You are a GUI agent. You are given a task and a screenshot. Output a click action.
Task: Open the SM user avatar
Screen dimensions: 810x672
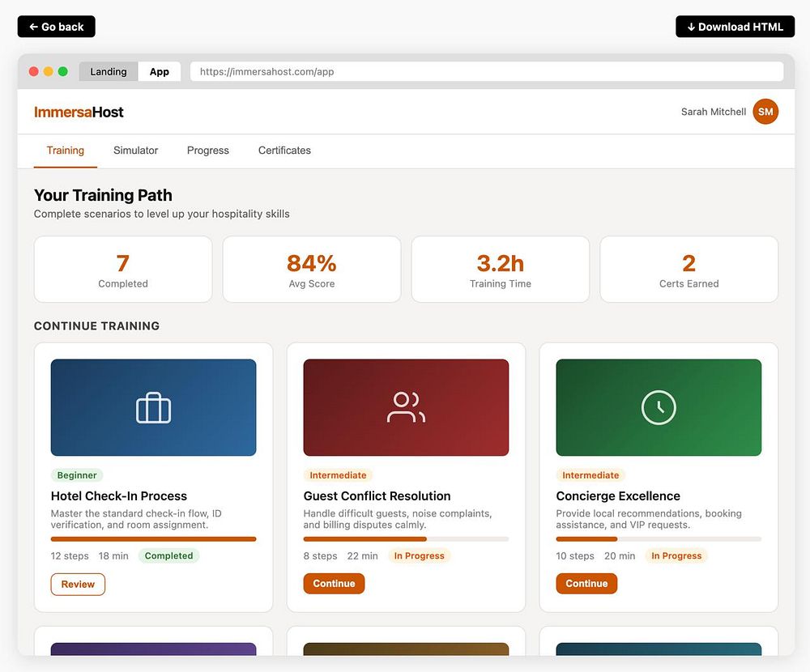pyautogui.click(x=765, y=112)
